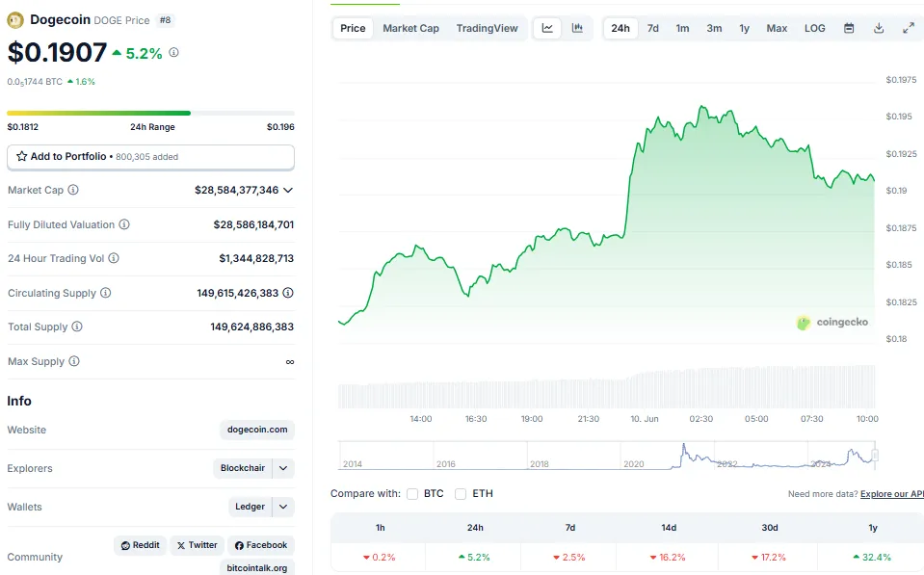Select the Max time range
This screenshot has height=575, width=924.
tap(777, 28)
